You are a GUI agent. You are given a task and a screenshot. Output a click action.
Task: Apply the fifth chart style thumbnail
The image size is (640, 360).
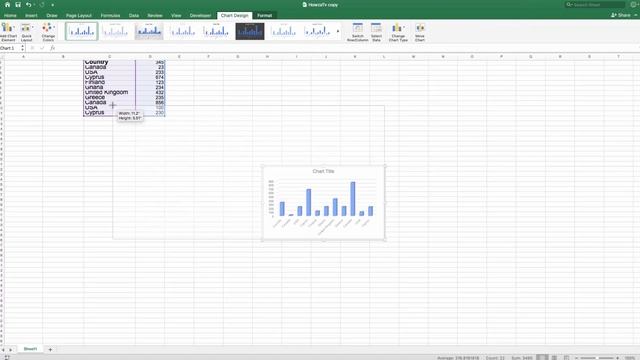[x=216, y=31]
